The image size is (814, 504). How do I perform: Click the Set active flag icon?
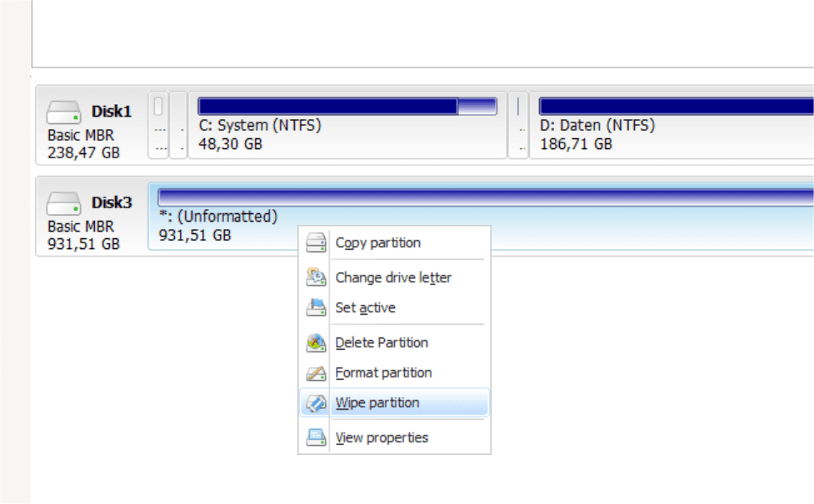pos(316,307)
